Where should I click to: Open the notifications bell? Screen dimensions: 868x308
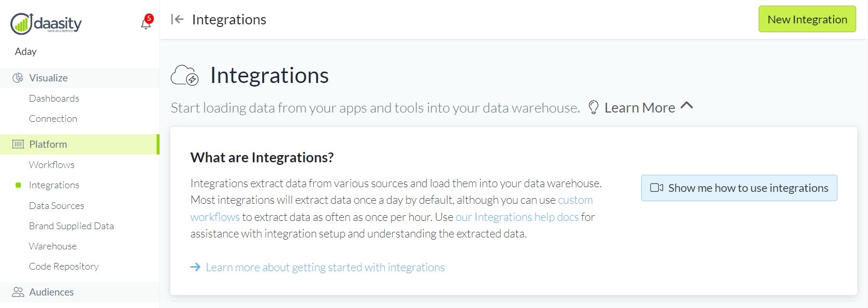point(146,23)
